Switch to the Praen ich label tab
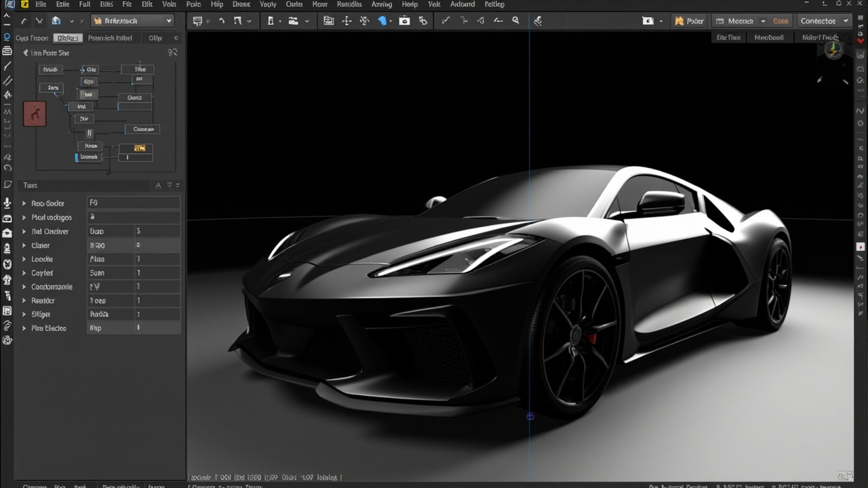Viewport: 868px width, 488px height. [110, 38]
